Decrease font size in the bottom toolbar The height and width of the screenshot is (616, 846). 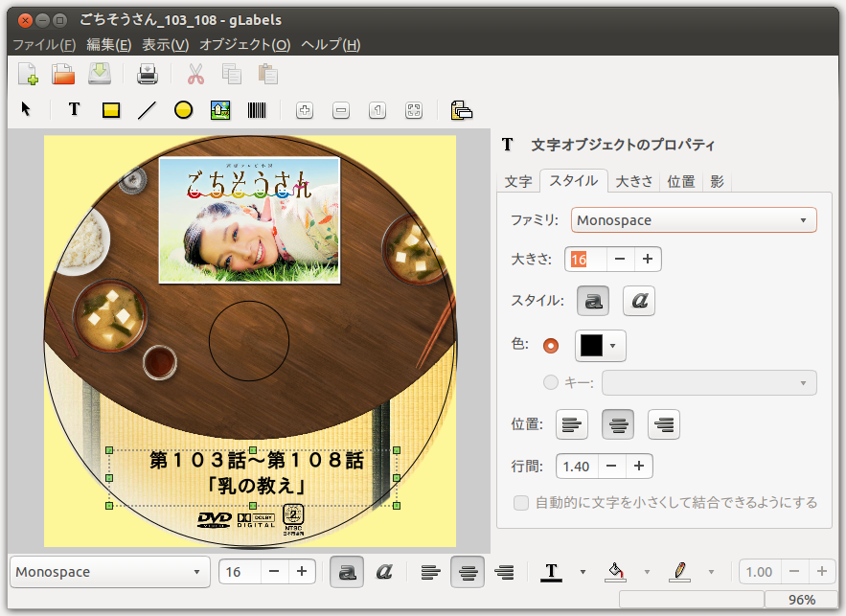pos(274,572)
